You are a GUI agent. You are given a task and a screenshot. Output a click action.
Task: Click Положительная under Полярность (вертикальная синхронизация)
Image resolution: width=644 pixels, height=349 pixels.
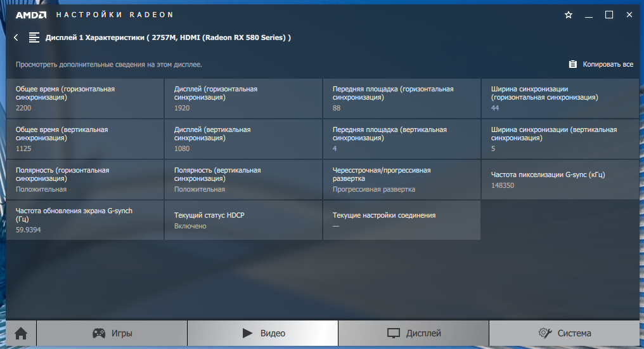200,190
